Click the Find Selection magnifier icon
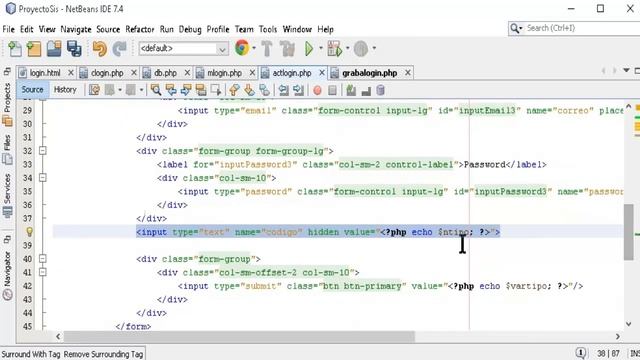This screenshot has width=640, height=360. [156, 90]
